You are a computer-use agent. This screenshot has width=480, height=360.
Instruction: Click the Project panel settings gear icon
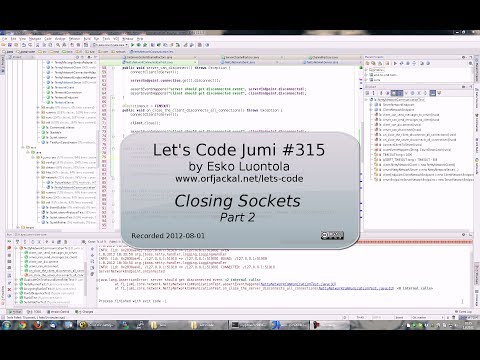[x=89, y=57]
